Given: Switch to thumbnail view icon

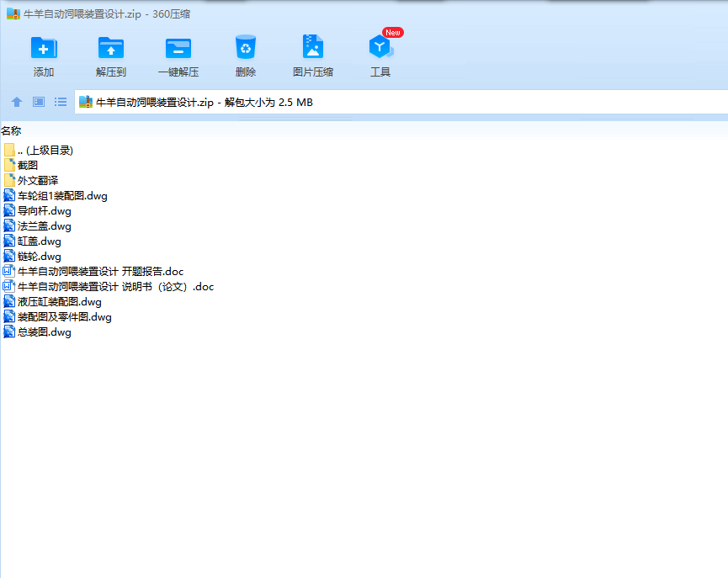Looking at the screenshot, I should coord(39,102).
